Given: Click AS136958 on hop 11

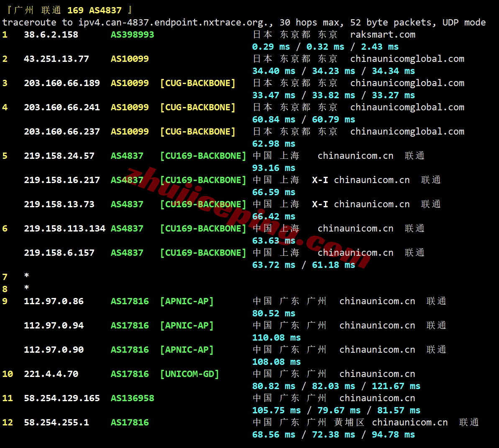Looking at the screenshot, I should tap(133, 398).
